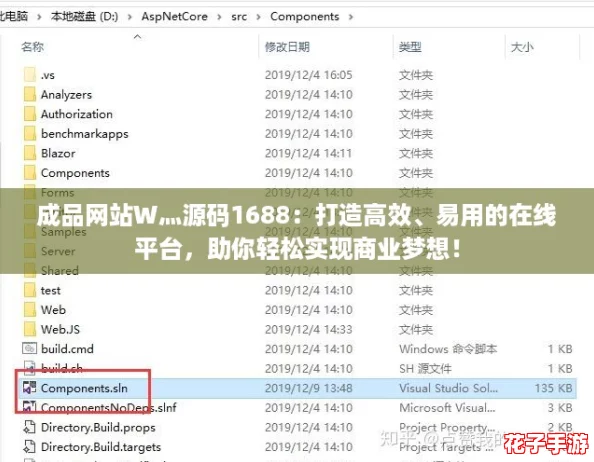Click the 135 KB size cell
The image size is (594, 462).
click(553, 388)
